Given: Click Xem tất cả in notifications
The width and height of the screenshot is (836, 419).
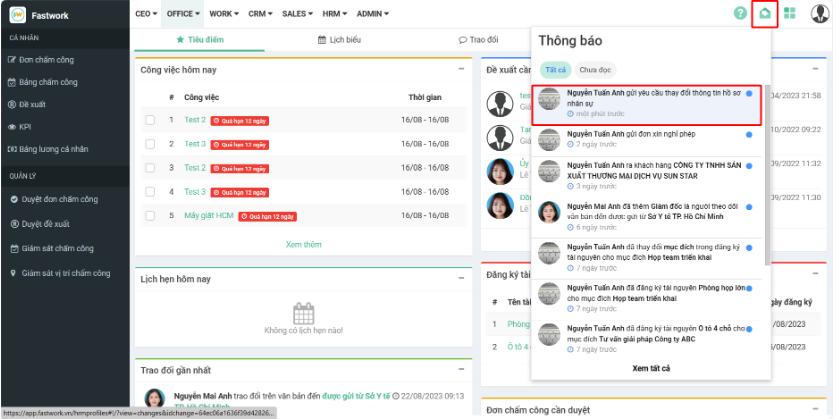Looking at the screenshot, I should click(651, 368).
